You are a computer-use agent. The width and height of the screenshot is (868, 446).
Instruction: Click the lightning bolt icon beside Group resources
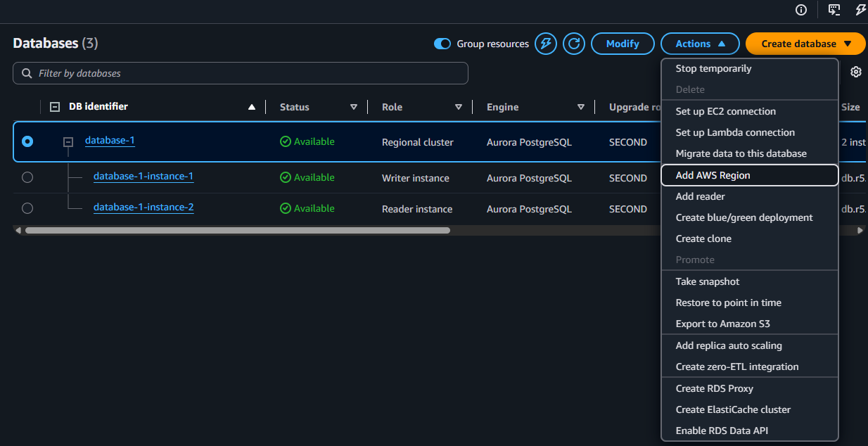click(546, 44)
